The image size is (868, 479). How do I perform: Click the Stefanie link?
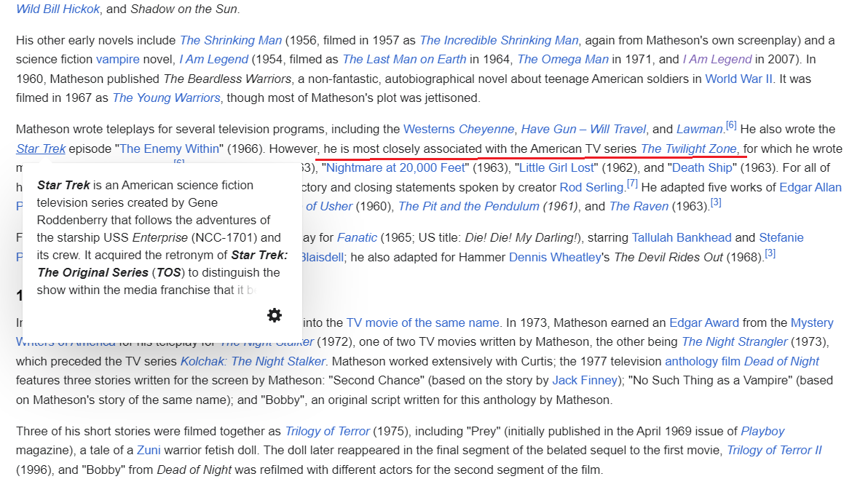click(781, 238)
